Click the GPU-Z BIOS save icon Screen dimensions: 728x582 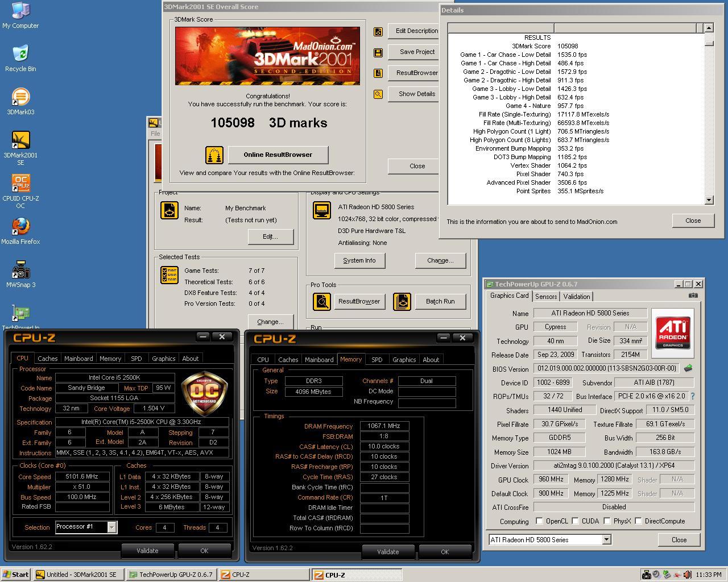[x=688, y=368]
